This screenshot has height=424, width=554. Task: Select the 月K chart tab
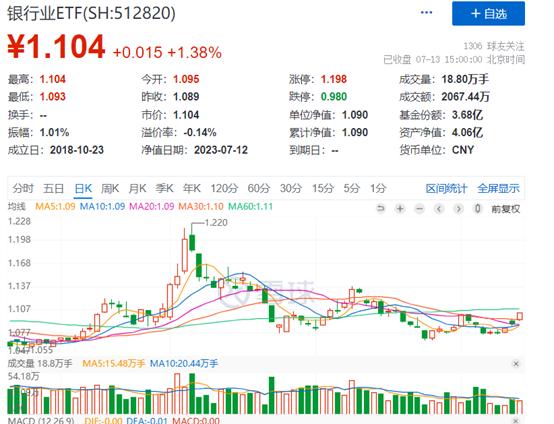pos(137,188)
